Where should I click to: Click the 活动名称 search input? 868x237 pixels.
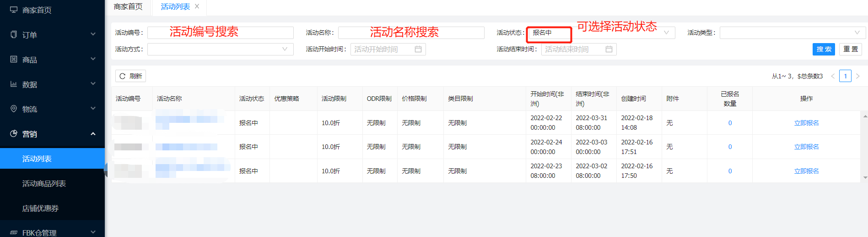[x=411, y=33]
